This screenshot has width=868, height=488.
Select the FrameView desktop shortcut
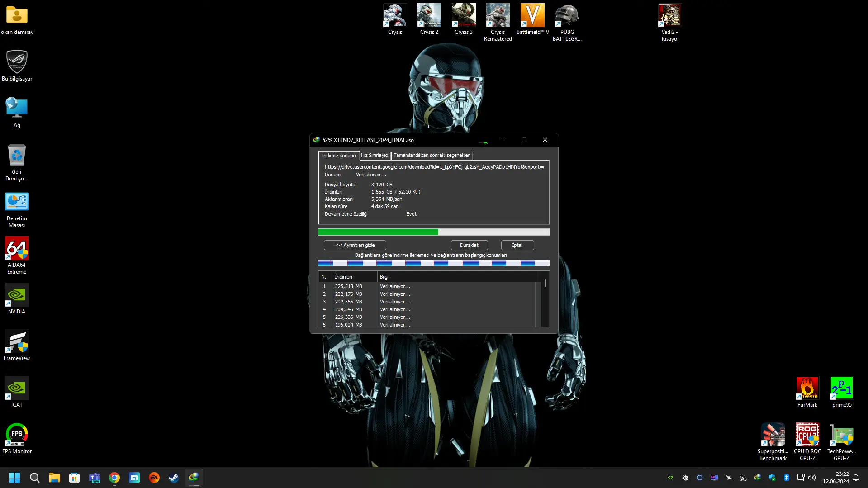pos(17,346)
